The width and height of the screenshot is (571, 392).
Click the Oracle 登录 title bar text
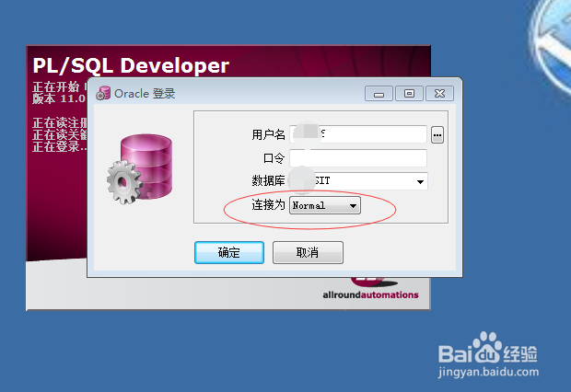145,94
